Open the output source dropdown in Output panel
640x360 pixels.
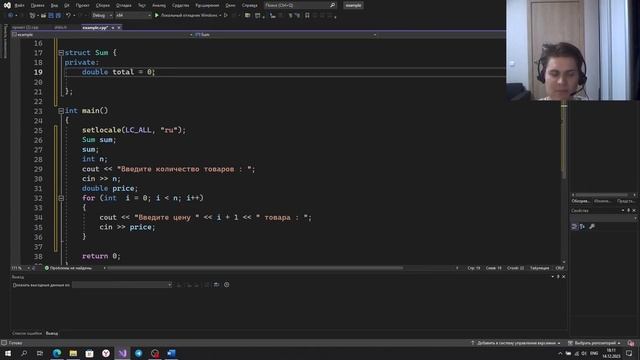coord(122,284)
